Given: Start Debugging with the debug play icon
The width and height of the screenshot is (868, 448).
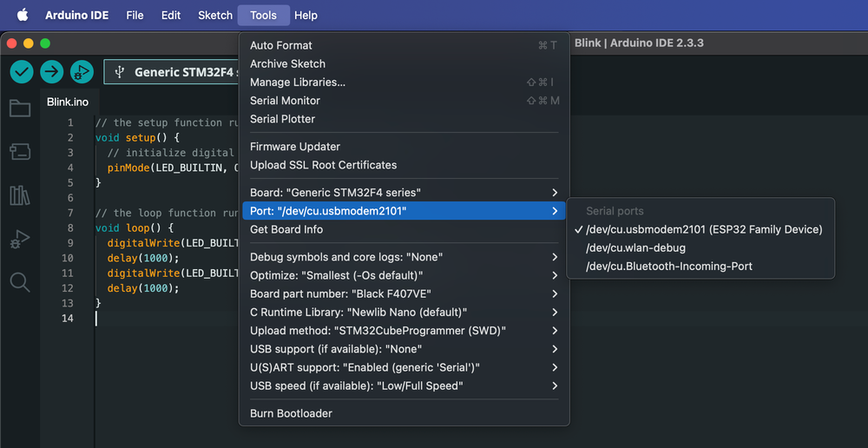Looking at the screenshot, I should pos(82,72).
